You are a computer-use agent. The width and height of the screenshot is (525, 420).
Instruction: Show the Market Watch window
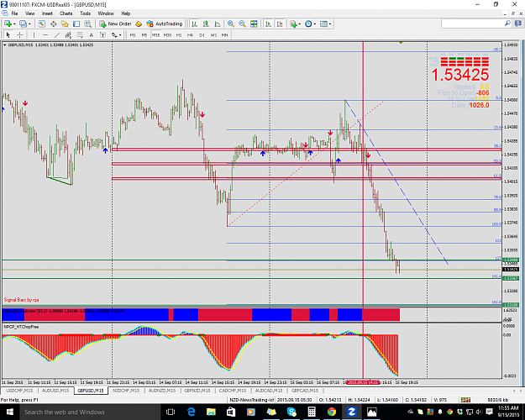tap(41, 24)
